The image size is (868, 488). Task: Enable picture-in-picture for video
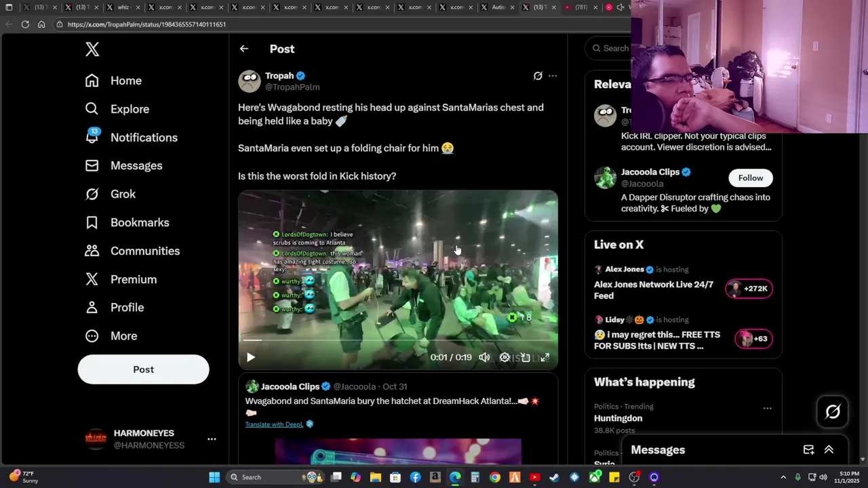[525, 357]
